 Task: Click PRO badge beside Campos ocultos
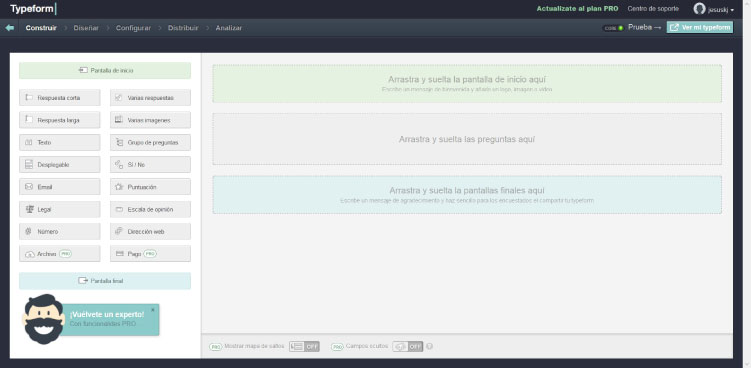(338, 346)
